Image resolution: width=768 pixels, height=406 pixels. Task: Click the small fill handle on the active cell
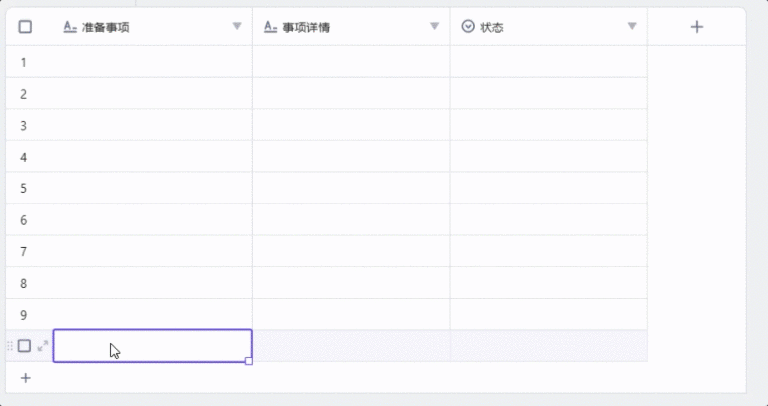click(x=249, y=361)
